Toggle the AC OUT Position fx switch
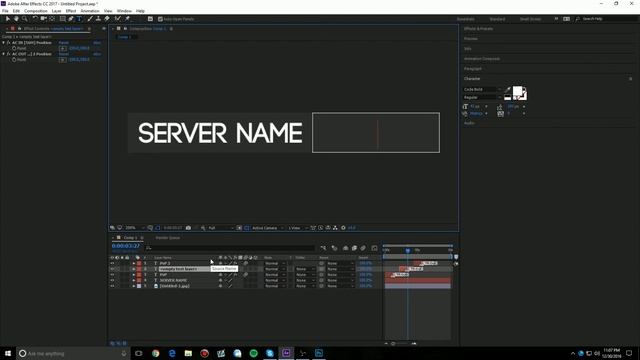The width and height of the screenshot is (640, 360). point(8,54)
